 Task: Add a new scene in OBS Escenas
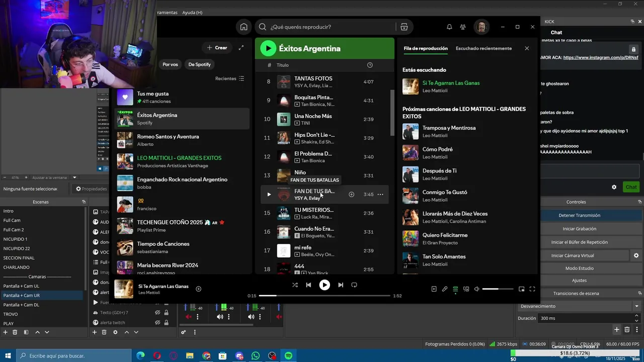tap(6, 332)
